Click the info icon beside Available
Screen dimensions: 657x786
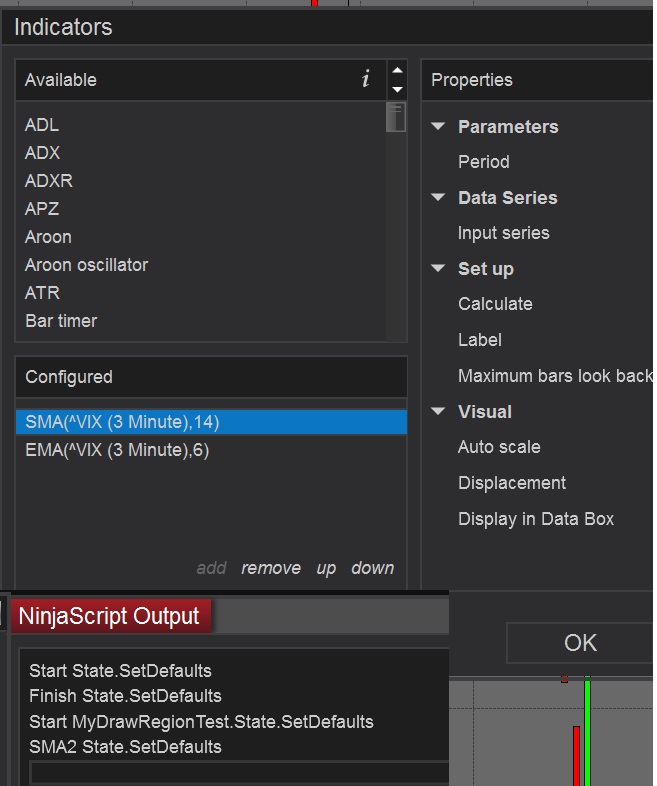366,80
